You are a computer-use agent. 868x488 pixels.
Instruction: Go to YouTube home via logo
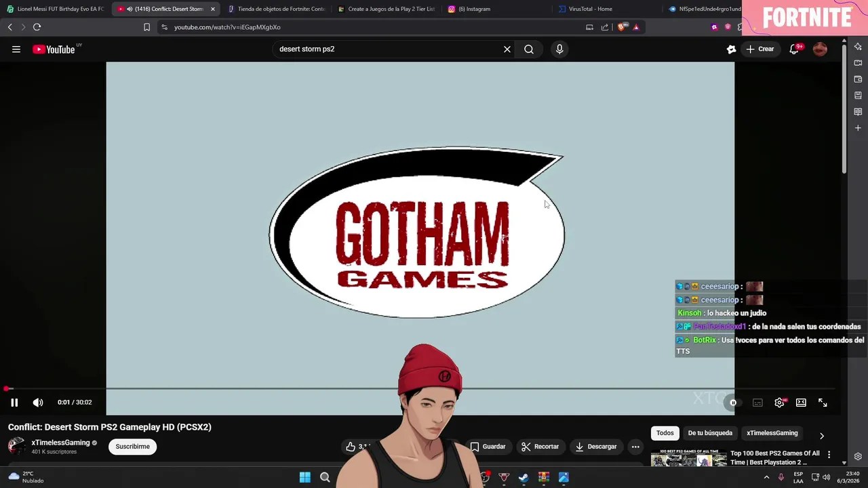(x=54, y=49)
